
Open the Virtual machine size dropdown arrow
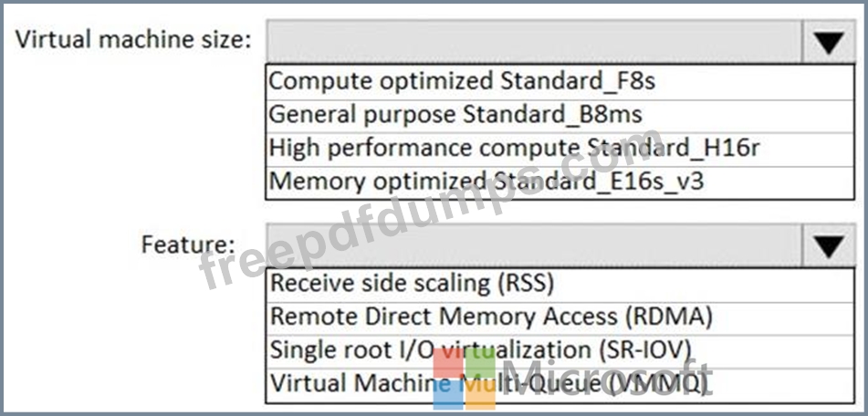click(x=828, y=42)
